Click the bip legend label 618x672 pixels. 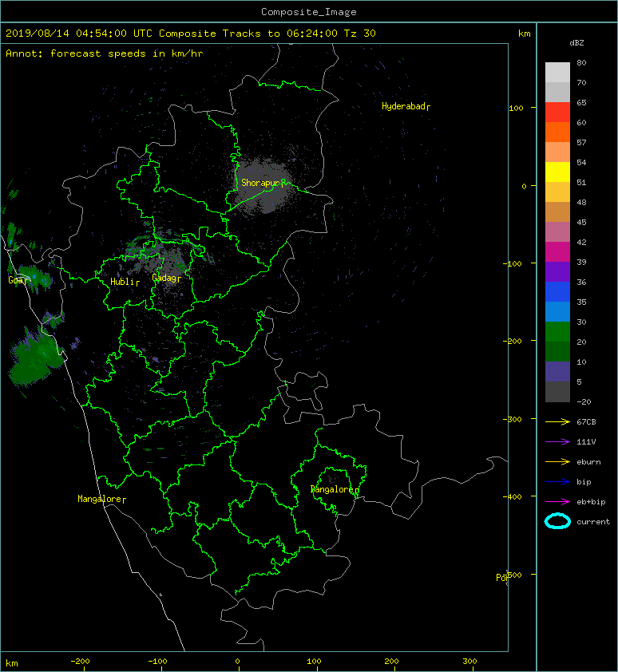(x=584, y=482)
